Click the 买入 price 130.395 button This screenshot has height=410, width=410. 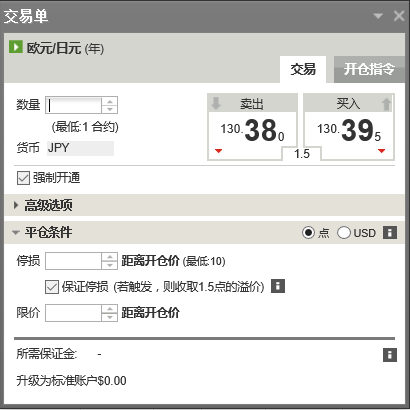(349, 127)
